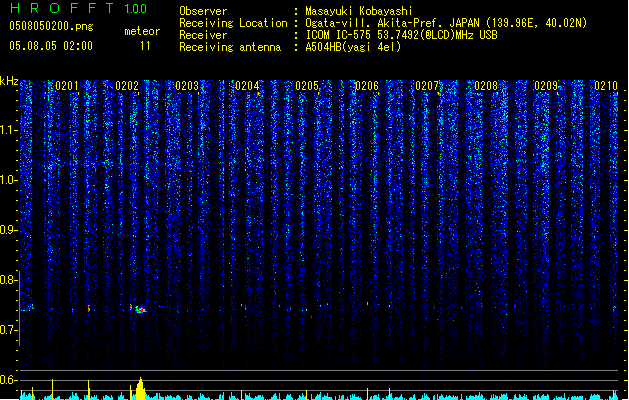
Task: Click the 0208 time marker
Action: pyautogui.click(x=486, y=86)
